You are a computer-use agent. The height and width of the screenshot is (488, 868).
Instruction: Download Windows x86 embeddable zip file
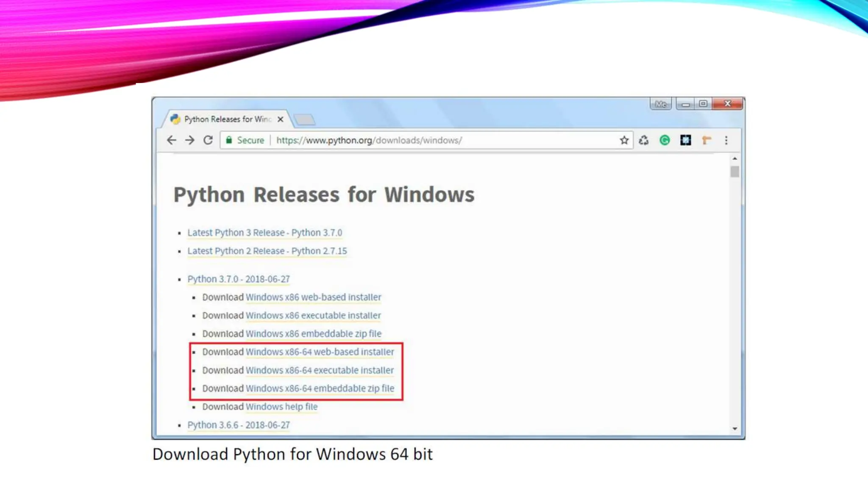click(x=314, y=334)
